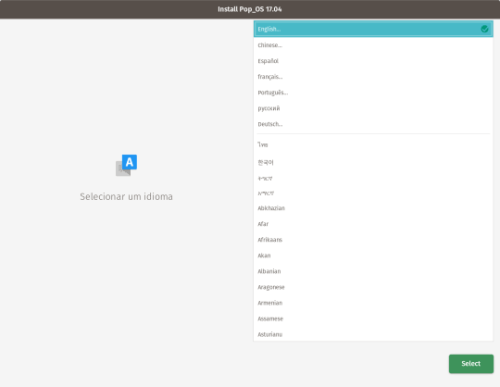Select the Korean 한국어 entry
The image size is (500, 387).
(x=373, y=162)
